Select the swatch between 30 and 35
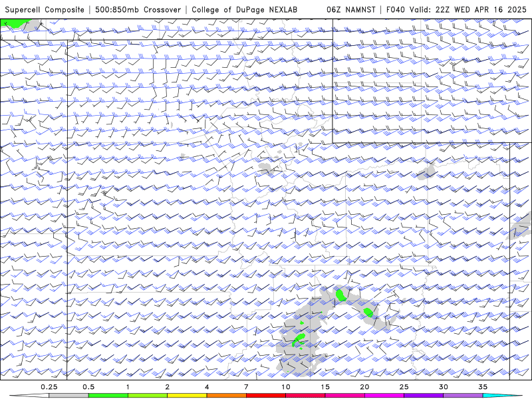The image size is (532, 399). point(463,396)
